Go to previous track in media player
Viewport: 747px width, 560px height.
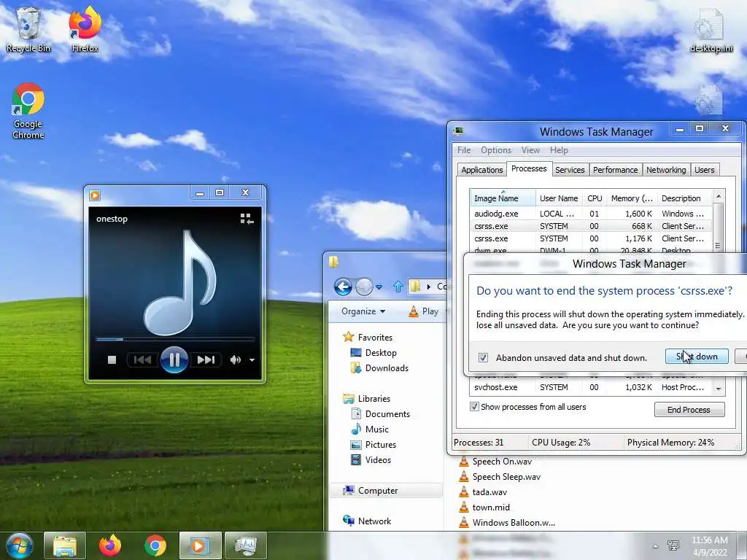(142, 359)
